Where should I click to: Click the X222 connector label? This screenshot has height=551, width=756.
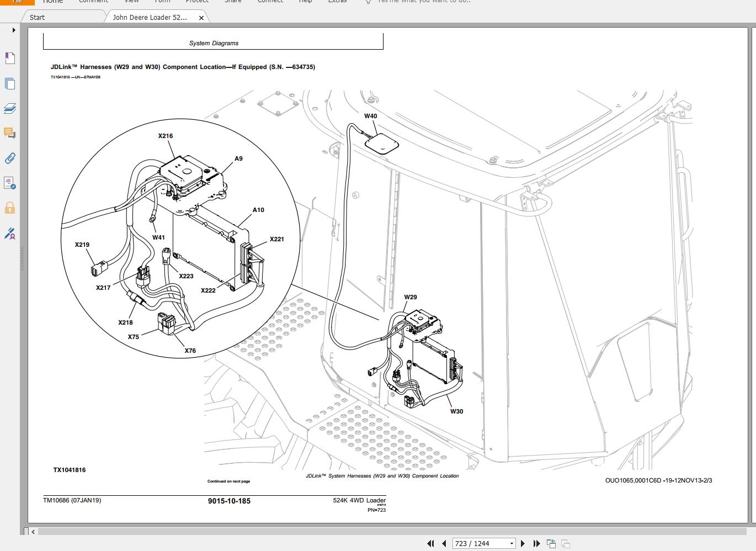coord(208,290)
